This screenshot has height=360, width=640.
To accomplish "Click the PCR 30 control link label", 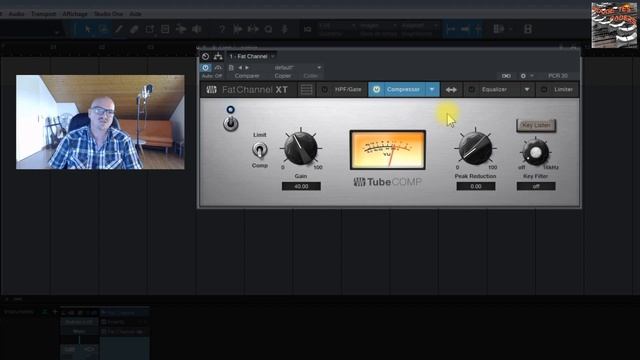I will coord(558,76).
